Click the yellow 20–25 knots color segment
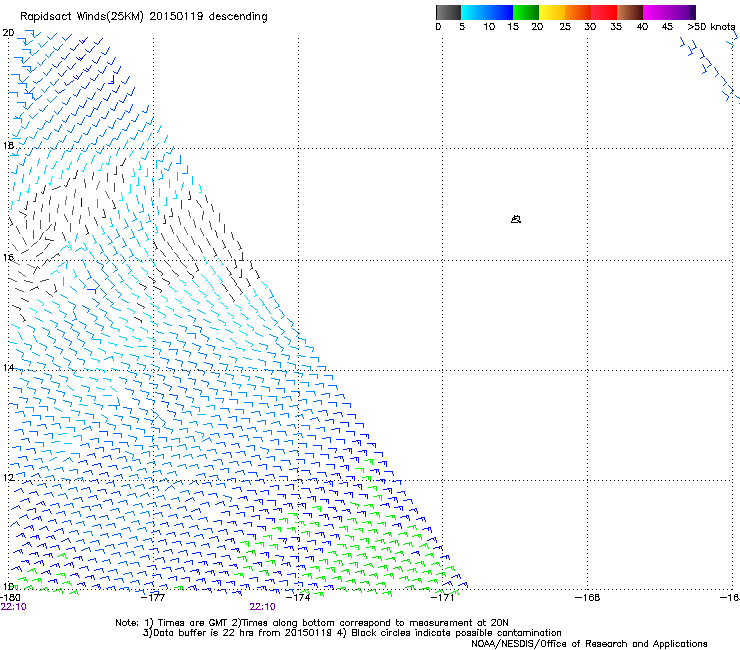The image size is (740, 650). (x=552, y=12)
